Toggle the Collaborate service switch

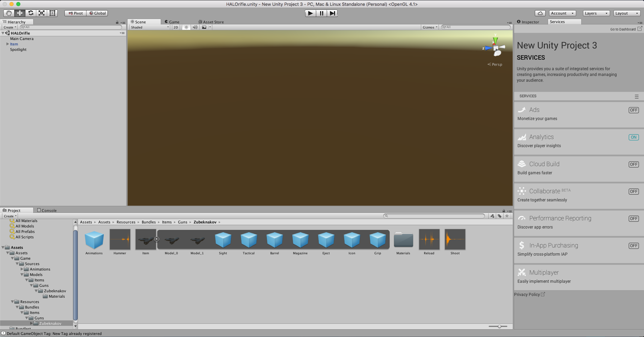(633, 192)
